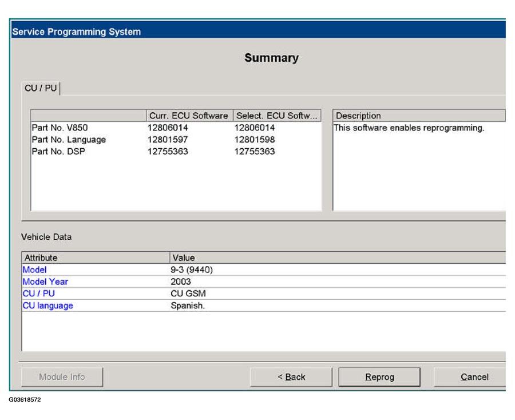Screen dimensions: 515x420
Task: Click the CU GSM value
Action: pyautogui.click(x=188, y=293)
